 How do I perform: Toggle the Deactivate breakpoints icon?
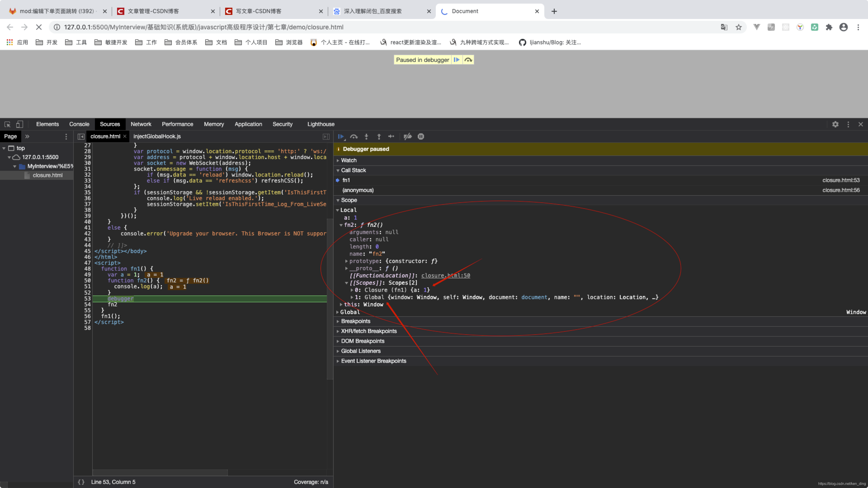click(x=407, y=136)
